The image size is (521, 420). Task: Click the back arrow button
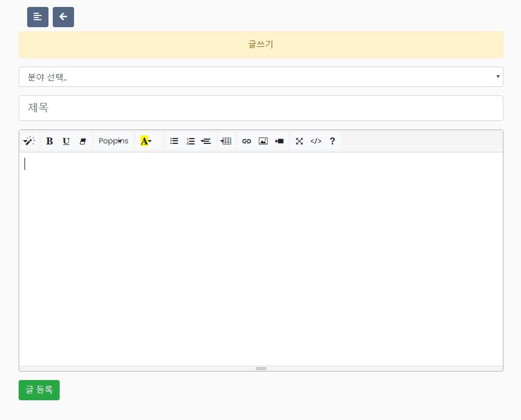[x=63, y=17]
